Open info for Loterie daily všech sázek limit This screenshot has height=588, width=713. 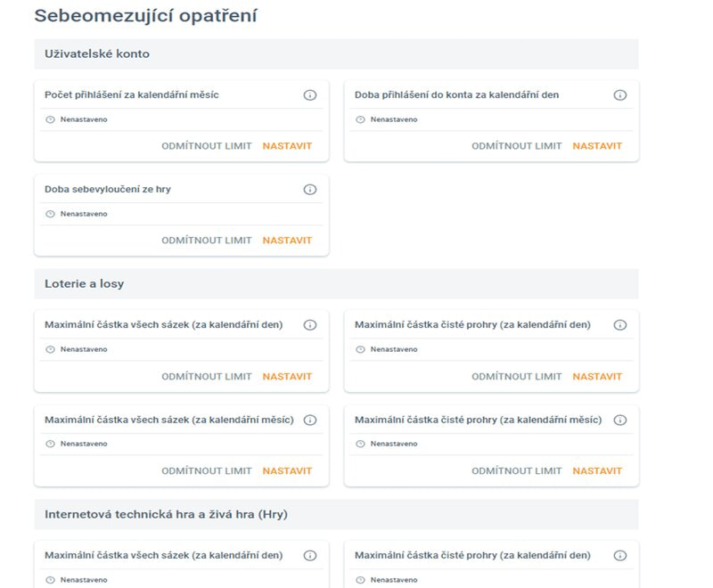click(310, 325)
